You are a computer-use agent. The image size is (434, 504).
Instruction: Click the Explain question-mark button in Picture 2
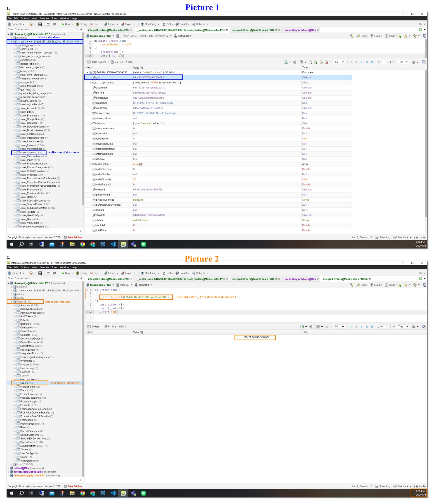point(376,285)
